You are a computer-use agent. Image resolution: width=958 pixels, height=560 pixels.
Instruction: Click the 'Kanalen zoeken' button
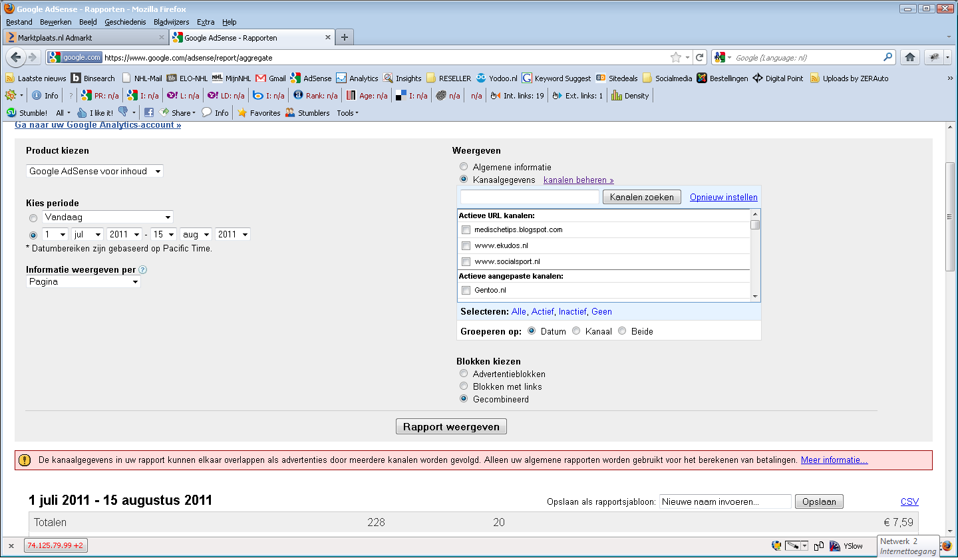click(x=642, y=197)
